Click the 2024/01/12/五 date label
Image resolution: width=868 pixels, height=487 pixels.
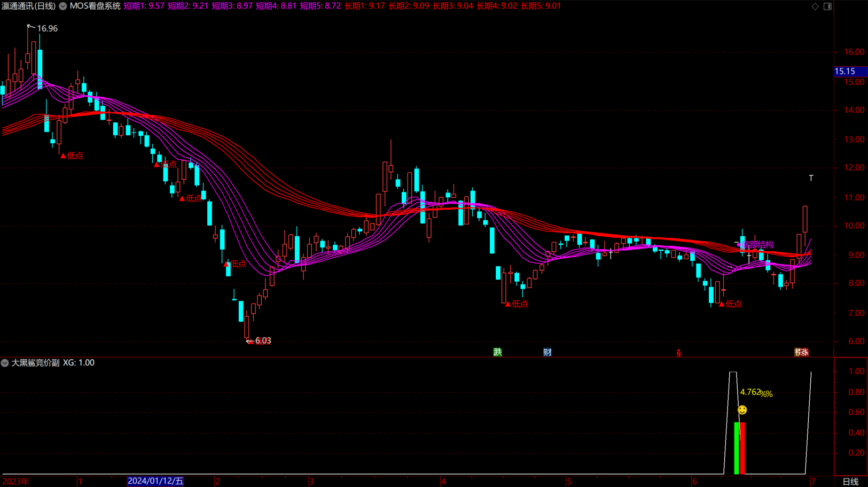[x=155, y=481]
